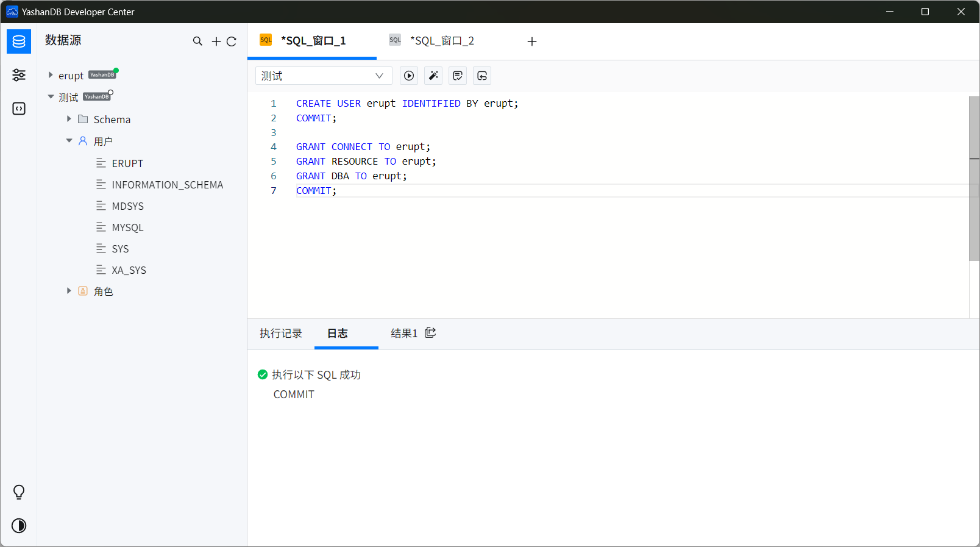
Task: Toggle the light/dark theme half-circle icon
Action: pyautogui.click(x=19, y=526)
